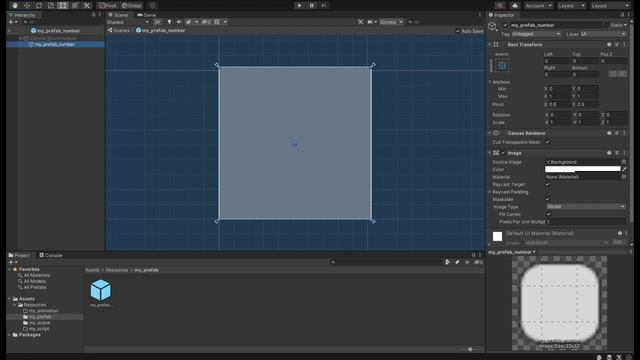Open the Layout dropdown
The width and height of the screenshot is (640, 360).
610,6
